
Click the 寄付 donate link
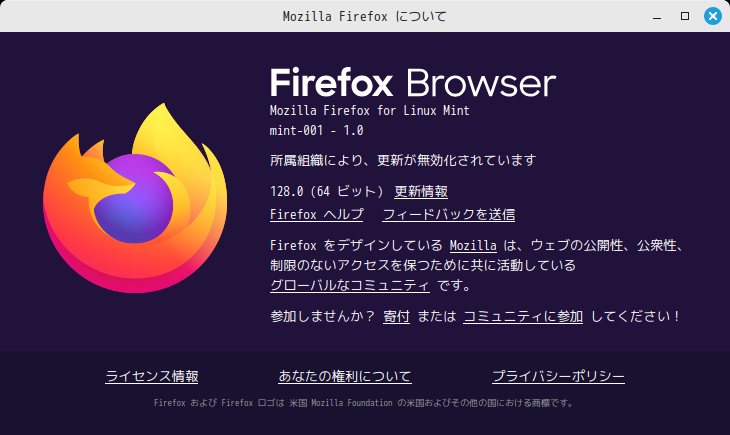click(x=396, y=316)
